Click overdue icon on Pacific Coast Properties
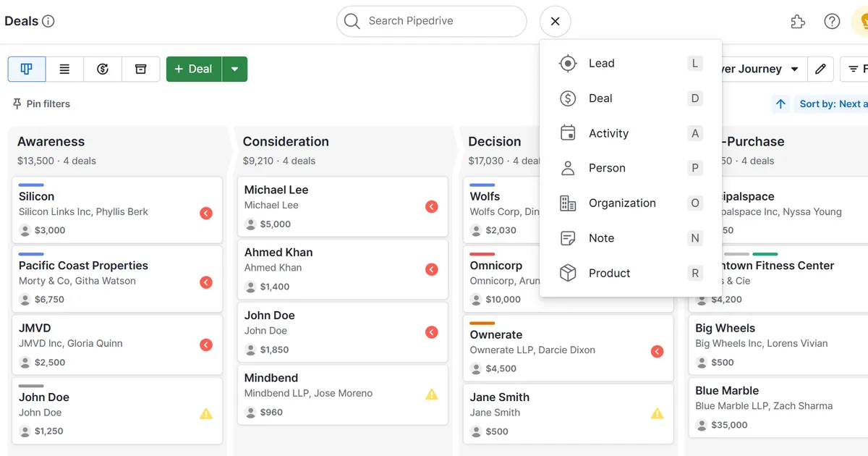 206,282
